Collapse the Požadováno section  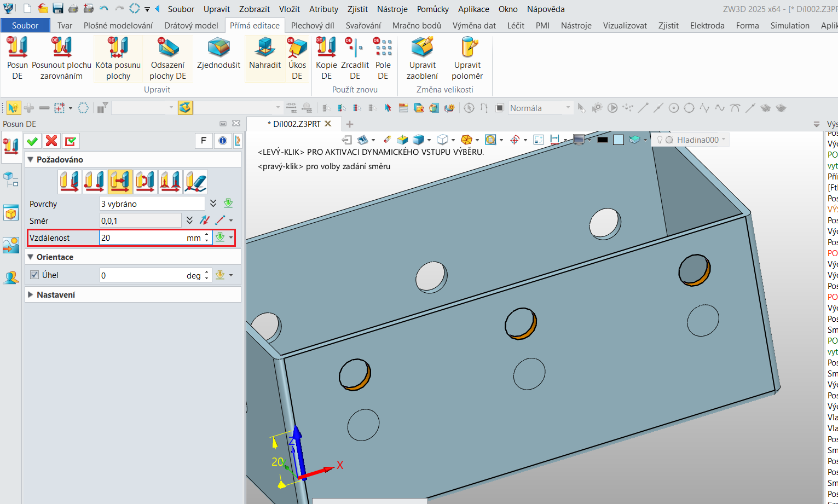[31, 160]
